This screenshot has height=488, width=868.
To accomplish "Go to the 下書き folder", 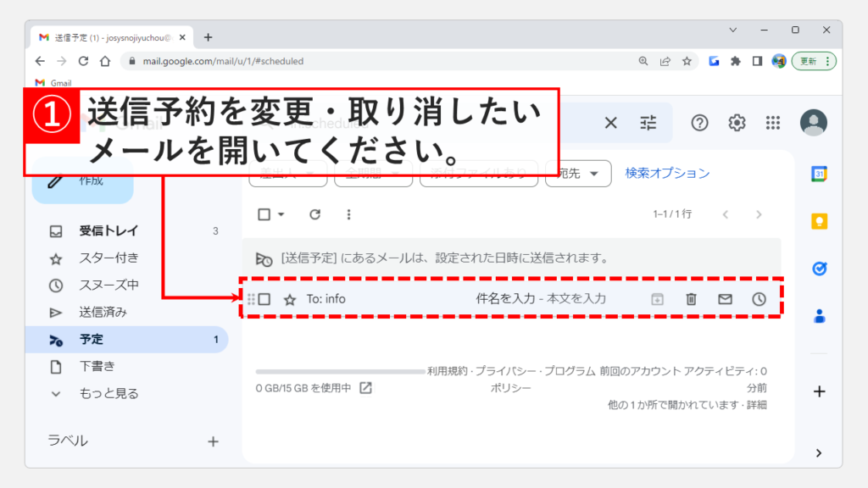I will pyautogui.click(x=97, y=366).
